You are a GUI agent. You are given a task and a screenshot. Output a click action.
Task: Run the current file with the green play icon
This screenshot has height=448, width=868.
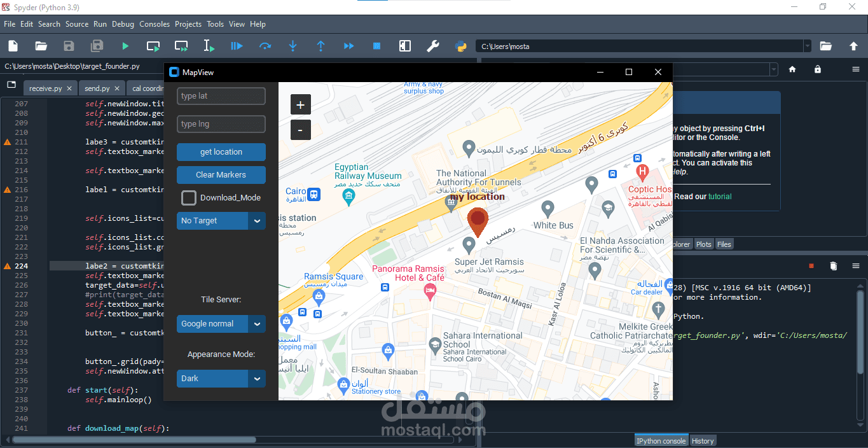pyautogui.click(x=125, y=46)
